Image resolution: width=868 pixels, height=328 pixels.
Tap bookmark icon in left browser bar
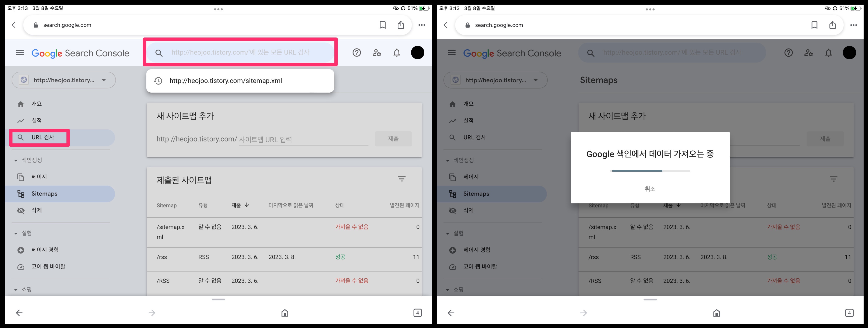[x=382, y=25]
